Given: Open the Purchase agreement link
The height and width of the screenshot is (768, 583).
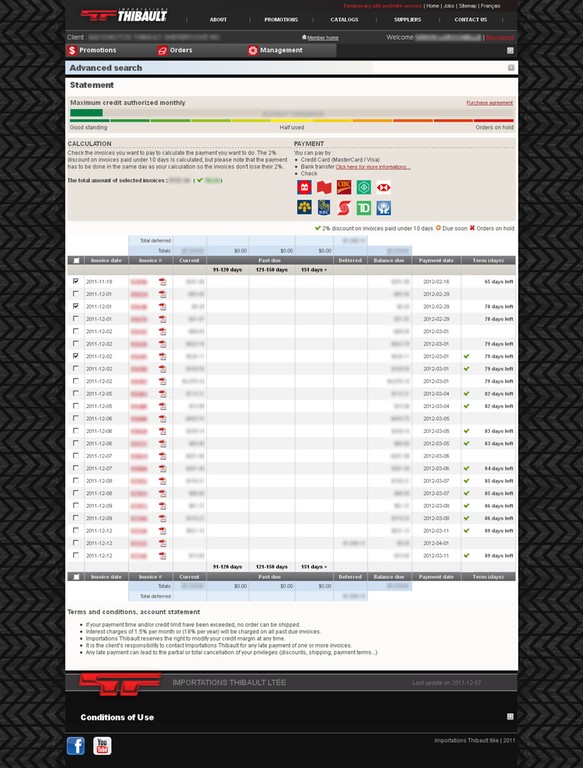Looking at the screenshot, I should [x=489, y=103].
